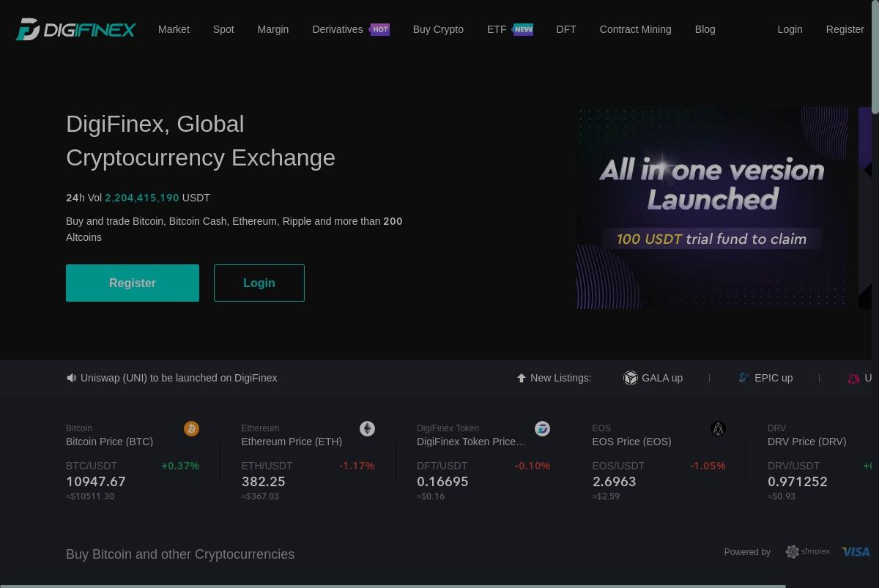Click the outlined Login button

[259, 283]
